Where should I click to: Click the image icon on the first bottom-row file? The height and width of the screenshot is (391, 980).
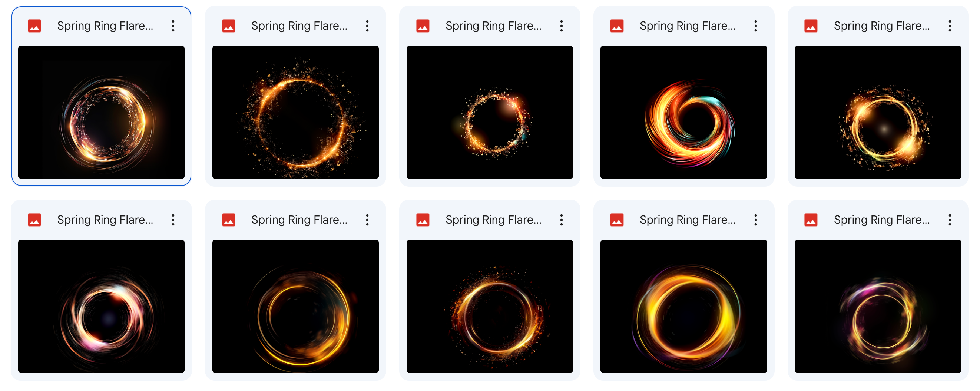pos(34,220)
